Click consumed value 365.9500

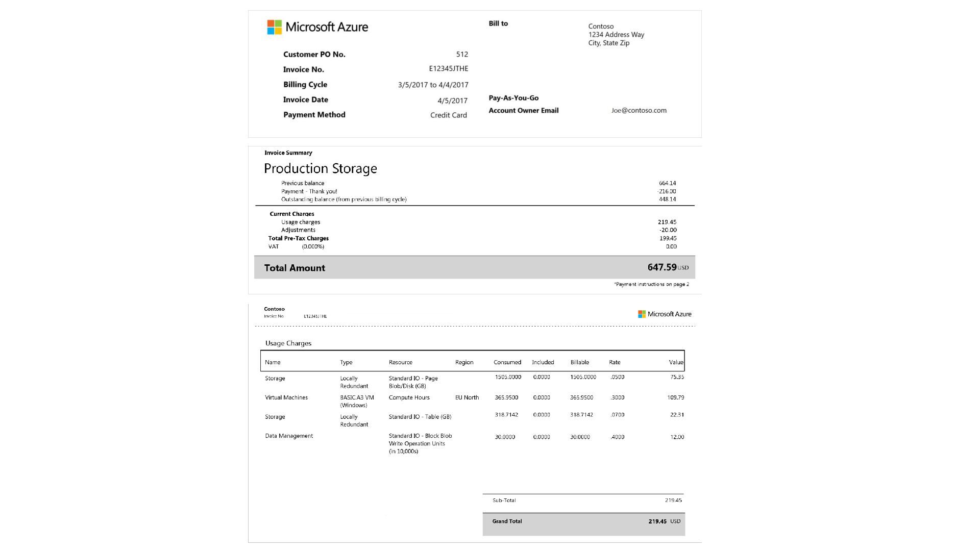(x=506, y=397)
